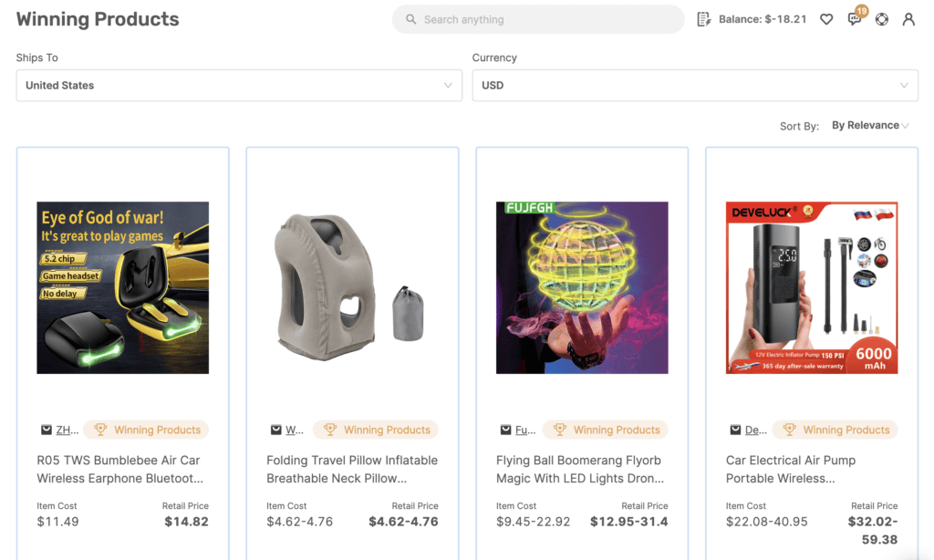Message supplier of the Bumblebee earphone
The image size is (934, 560).
click(47, 430)
